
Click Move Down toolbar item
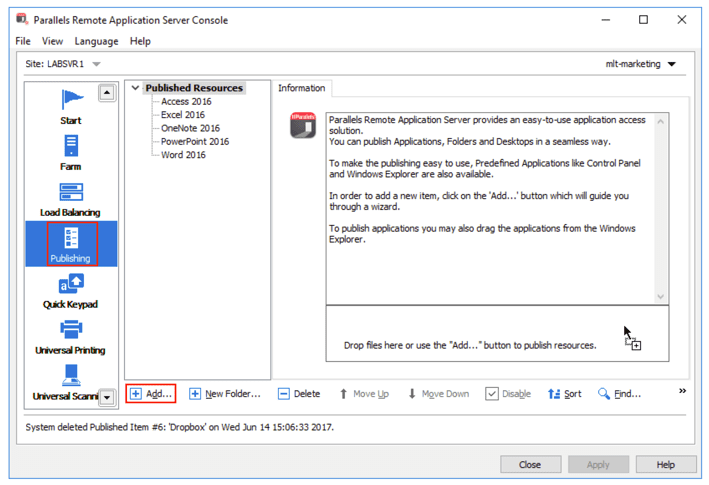[x=438, y=394]
